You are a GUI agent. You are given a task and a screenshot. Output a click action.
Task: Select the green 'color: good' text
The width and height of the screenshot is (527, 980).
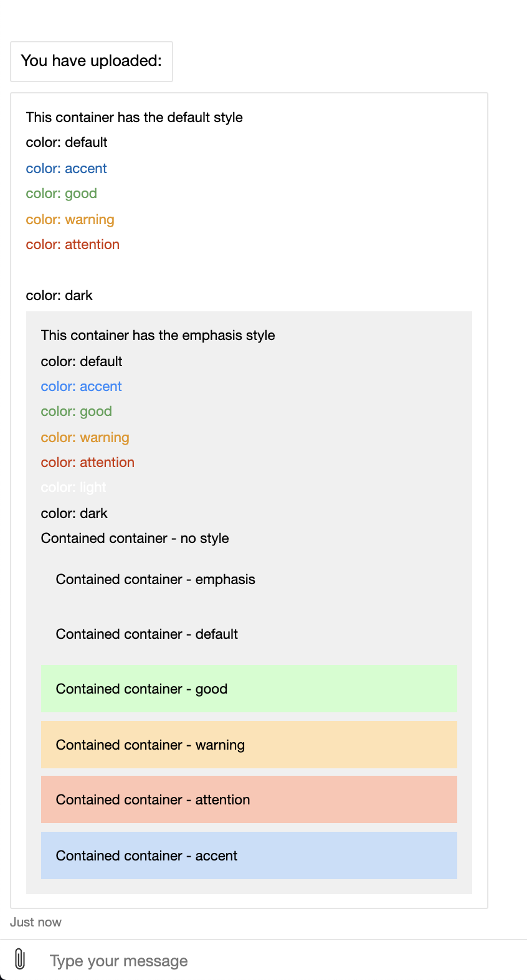coord(61,193)
